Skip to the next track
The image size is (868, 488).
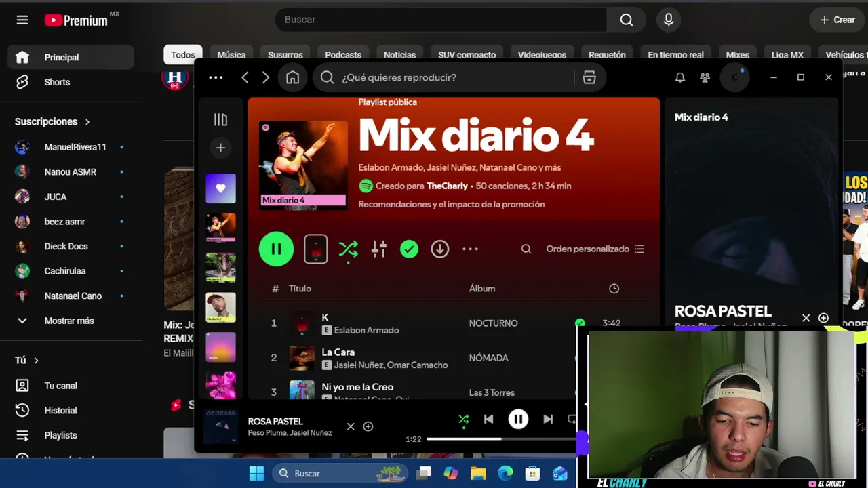pyautogui.click(x=548, y=420)
